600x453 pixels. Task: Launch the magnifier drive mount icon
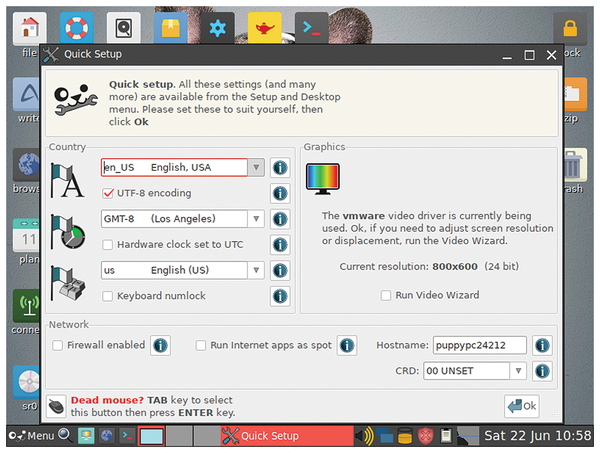pyautogui.click(x=124, y=28)
